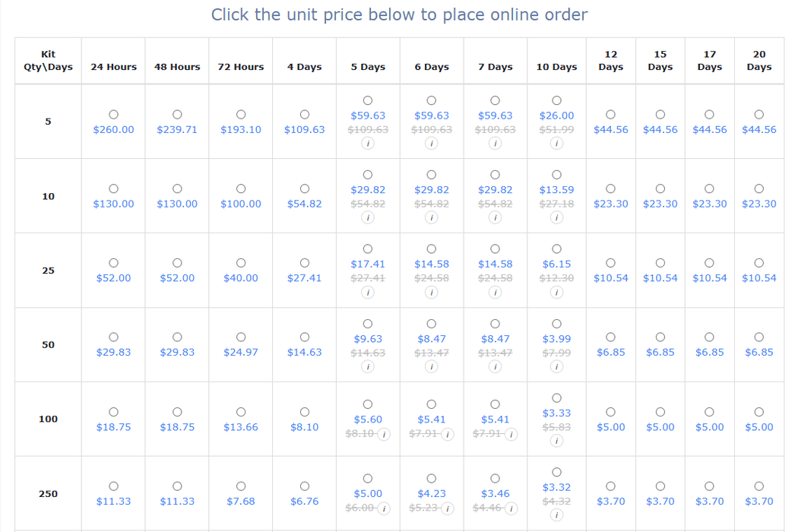The height and width of the screenshot is (532, 795).
Task: Show info icon next to crossed-out $4.46
Action: click(511, 508)
